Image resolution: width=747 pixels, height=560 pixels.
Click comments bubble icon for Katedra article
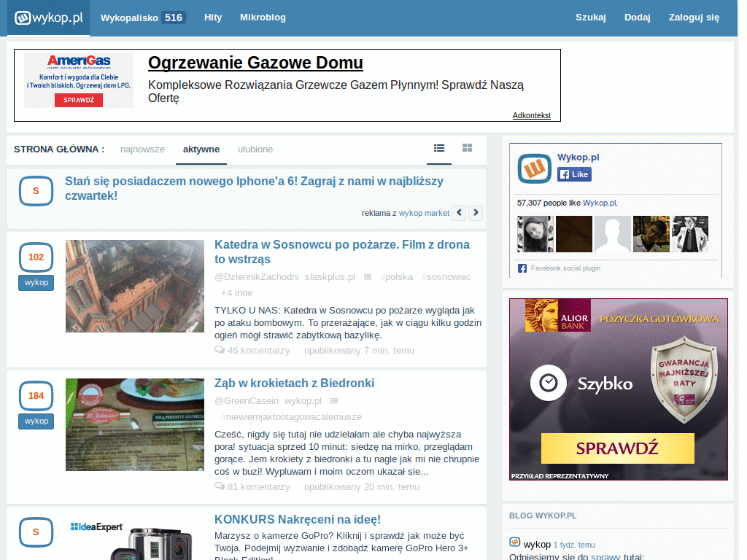coord(220,350)
